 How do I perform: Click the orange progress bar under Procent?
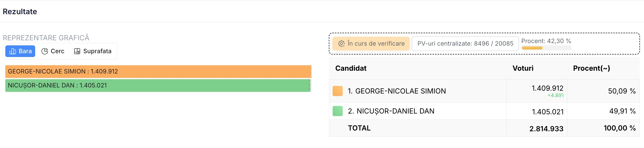click(532, 48)
